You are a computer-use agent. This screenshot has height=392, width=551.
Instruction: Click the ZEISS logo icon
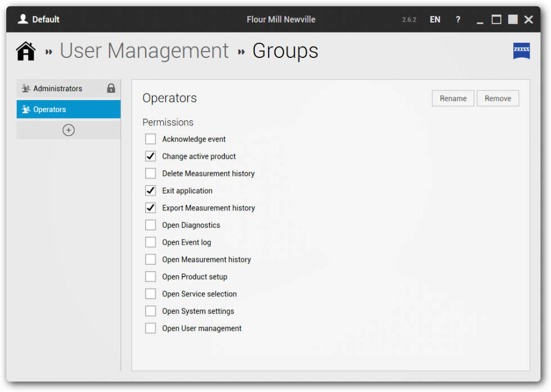point(521,51)
